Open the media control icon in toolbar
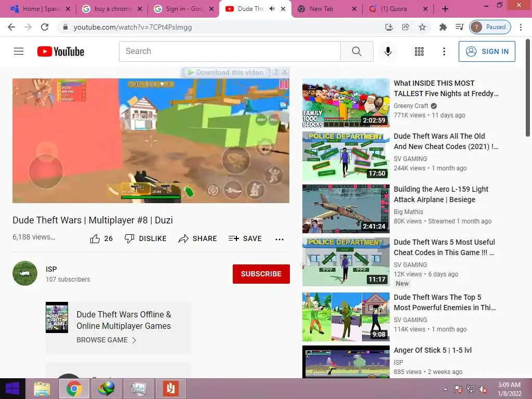 pos(459,27)
